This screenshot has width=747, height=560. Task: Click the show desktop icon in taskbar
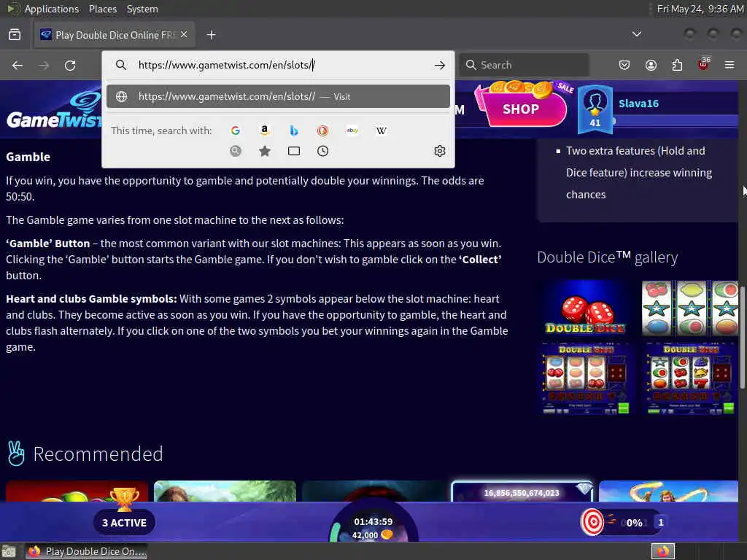click(9, 551)
